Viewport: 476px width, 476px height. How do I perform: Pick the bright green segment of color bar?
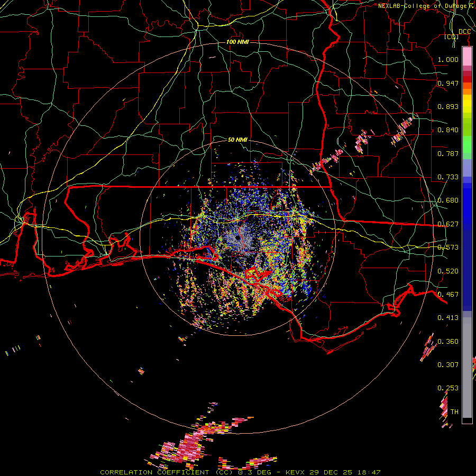467,144
